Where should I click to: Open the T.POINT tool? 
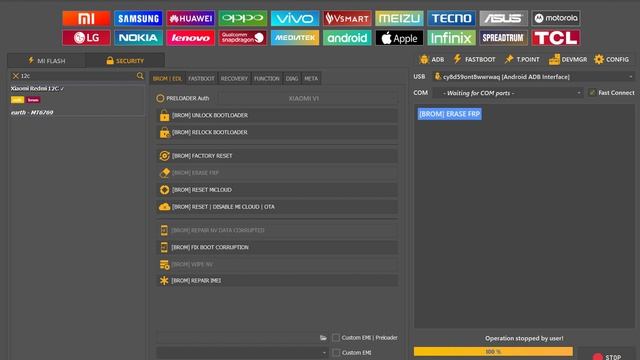click(x=522, y=60)
